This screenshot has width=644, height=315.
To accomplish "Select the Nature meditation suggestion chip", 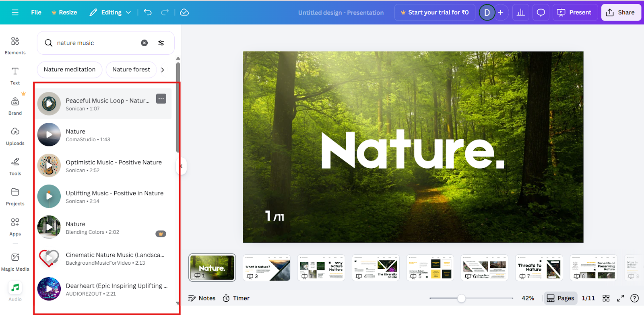I will click(x=70, y=70).
